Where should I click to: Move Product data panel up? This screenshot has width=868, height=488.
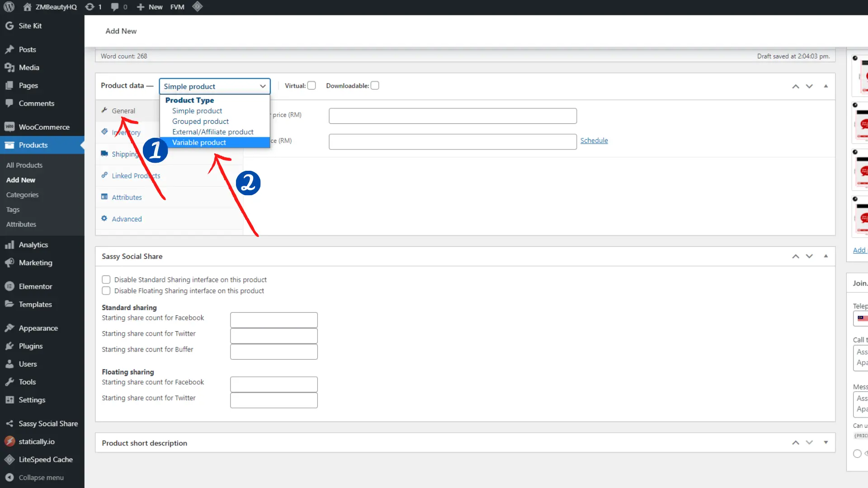(x=796, y=86)
